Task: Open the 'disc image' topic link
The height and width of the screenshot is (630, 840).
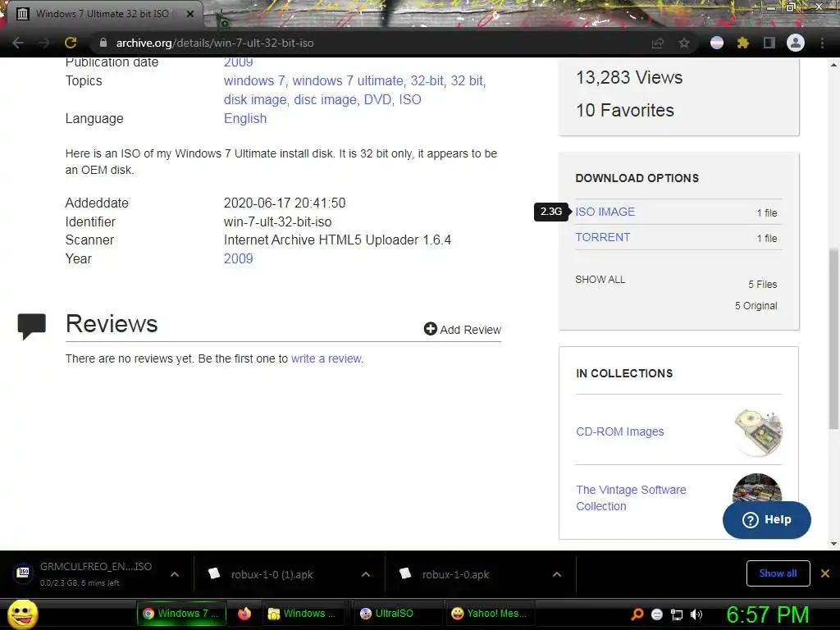Action: [325, 99]
